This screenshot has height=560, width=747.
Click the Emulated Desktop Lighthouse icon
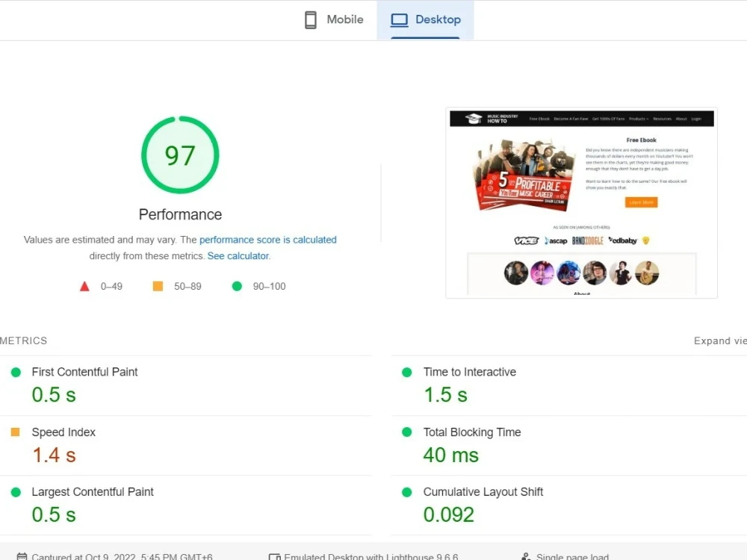pyautogui.click(x=275, y=556)
